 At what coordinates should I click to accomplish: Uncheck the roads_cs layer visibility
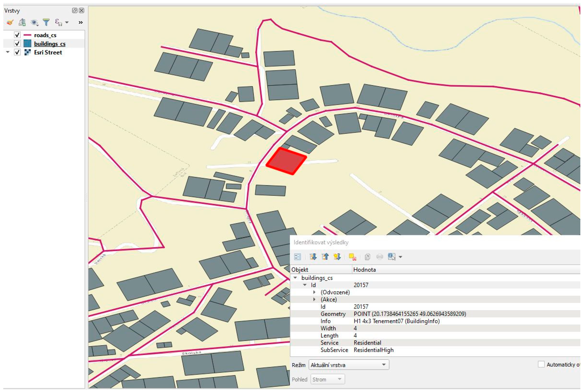17,35
